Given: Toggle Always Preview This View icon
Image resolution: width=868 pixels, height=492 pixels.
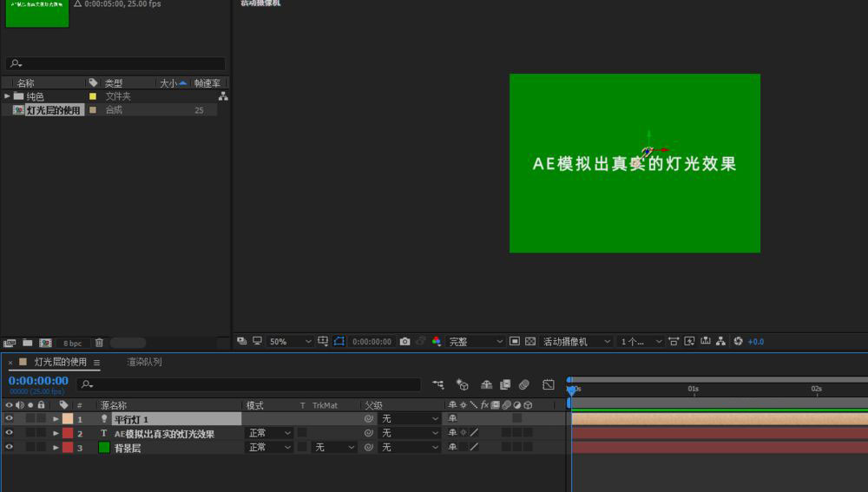Looking at the screenshot, I should pyautogui.click(x=242, y=341).
